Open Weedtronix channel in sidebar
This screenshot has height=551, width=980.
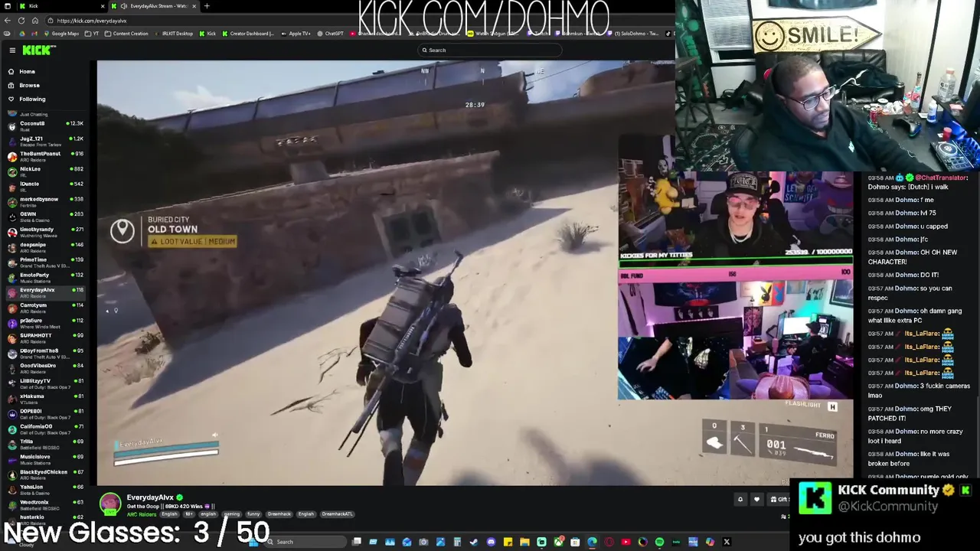pos(46,504)
